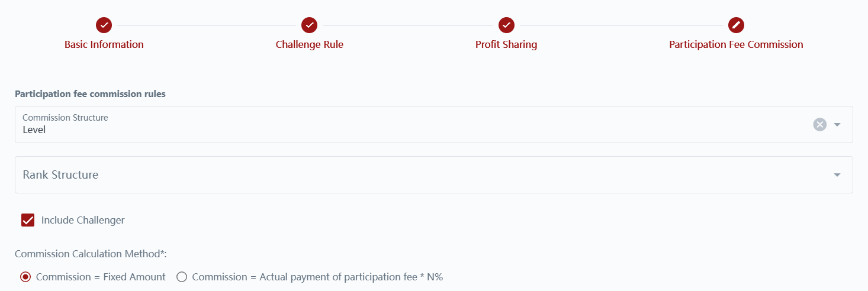
Task: Uncheck the Include Challenger checkbox
Action: click(28, 221)
